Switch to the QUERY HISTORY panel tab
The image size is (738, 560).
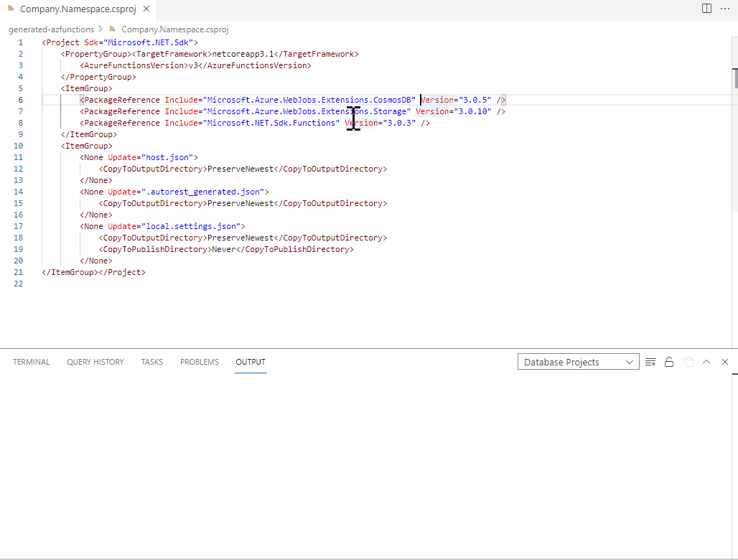click(95, 362)
